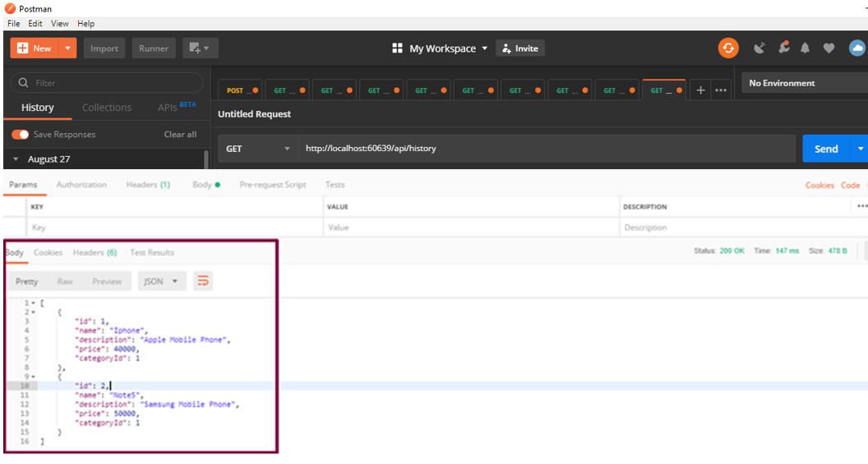Click the new window icon button
The height and width of the screenshot is (464, 868).
(200, 48)
